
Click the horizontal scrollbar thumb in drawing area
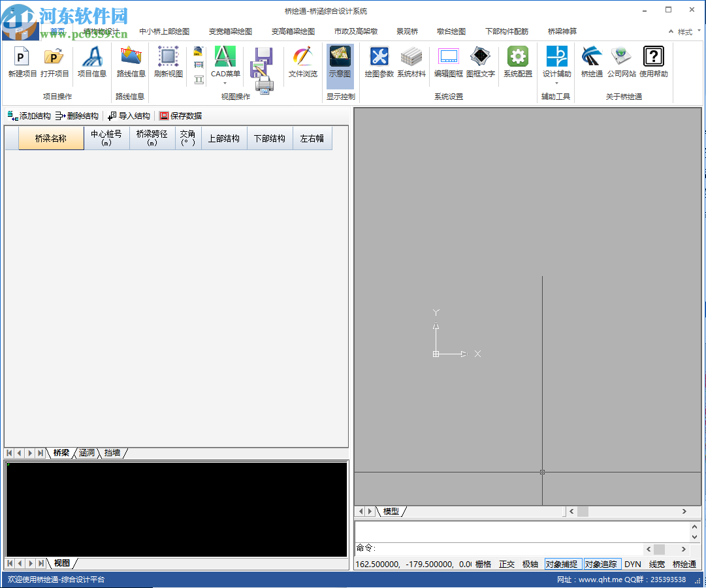point(583,512)
